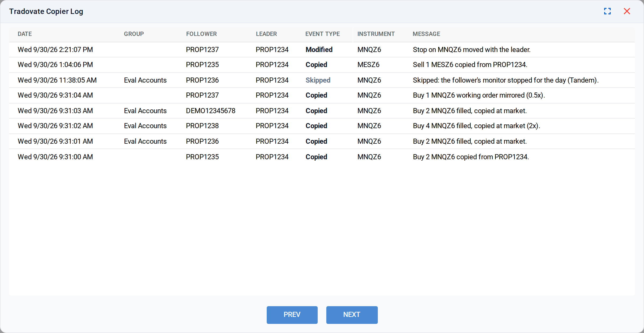Screen dimensions: 644x333
Task: Go to the previous log page
Action: 292,315
